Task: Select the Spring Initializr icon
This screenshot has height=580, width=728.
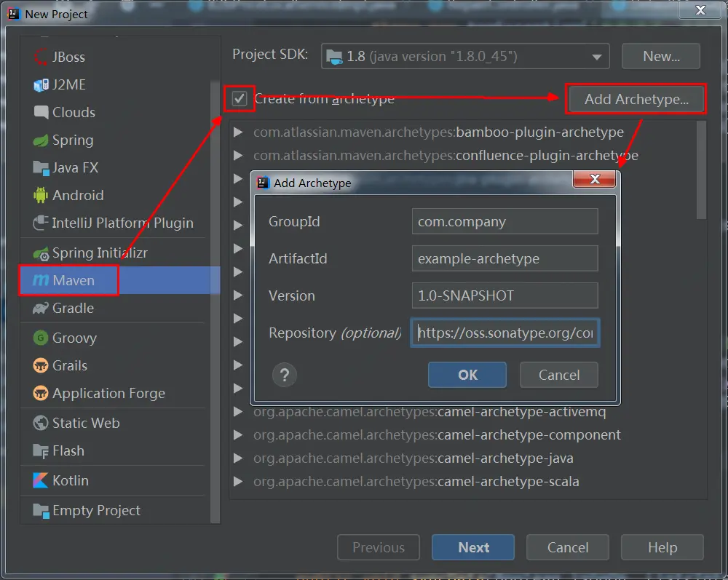Action: pos(40,253)
